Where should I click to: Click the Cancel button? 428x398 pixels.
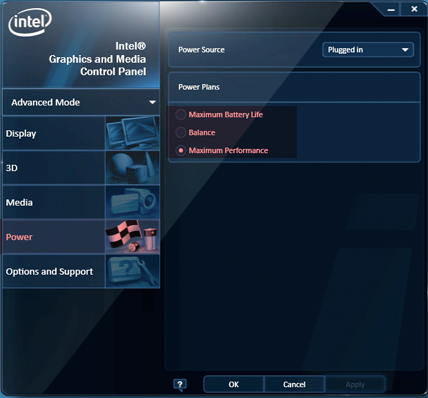coord(294,384)
